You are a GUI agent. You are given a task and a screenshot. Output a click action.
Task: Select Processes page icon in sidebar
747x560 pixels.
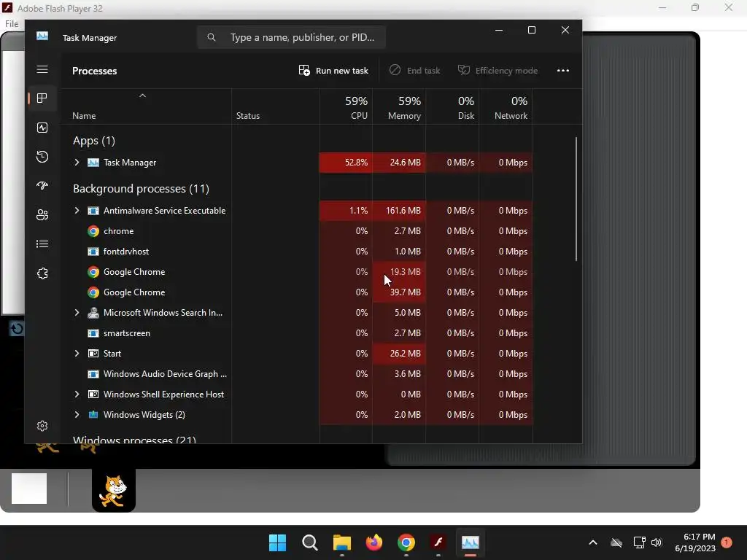(x=42, y=98)
